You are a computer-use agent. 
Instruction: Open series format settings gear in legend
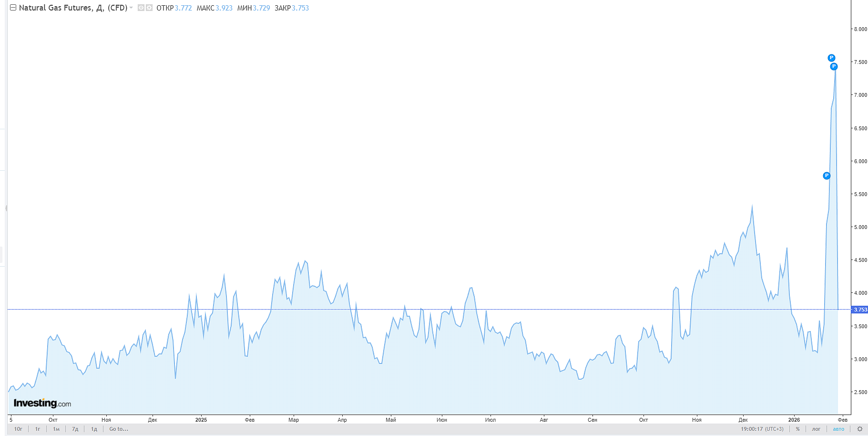click(149, 8)
